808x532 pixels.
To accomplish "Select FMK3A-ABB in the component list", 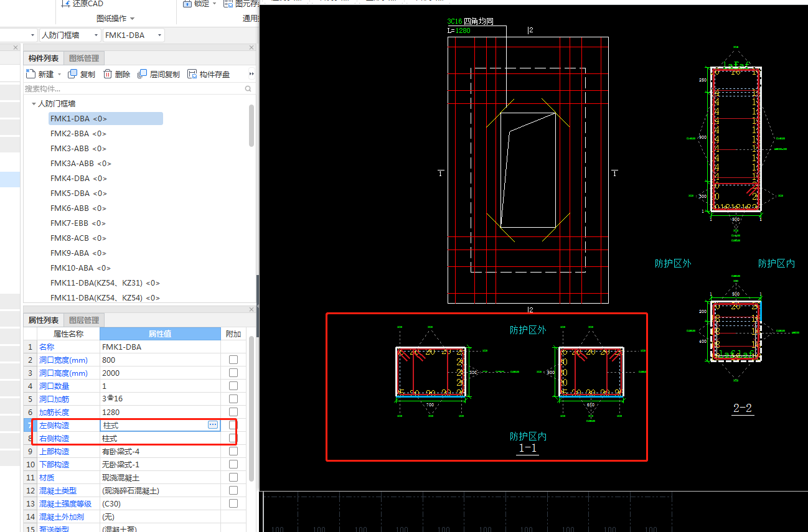I will tap(81, 164).
